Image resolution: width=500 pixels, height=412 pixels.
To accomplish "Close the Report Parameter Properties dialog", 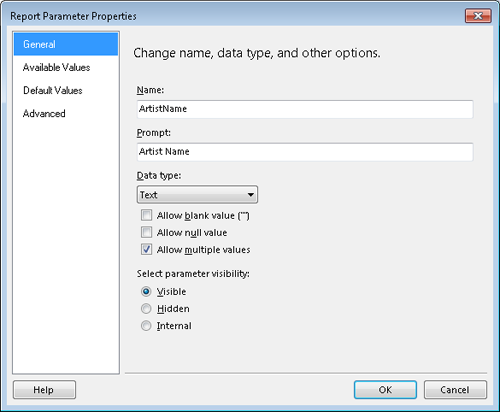I will coord(478,16).
